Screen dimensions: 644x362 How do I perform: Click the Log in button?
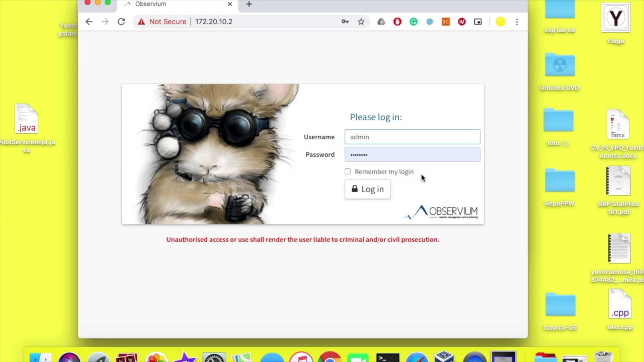pyautogui.click(x=368, y=189)
